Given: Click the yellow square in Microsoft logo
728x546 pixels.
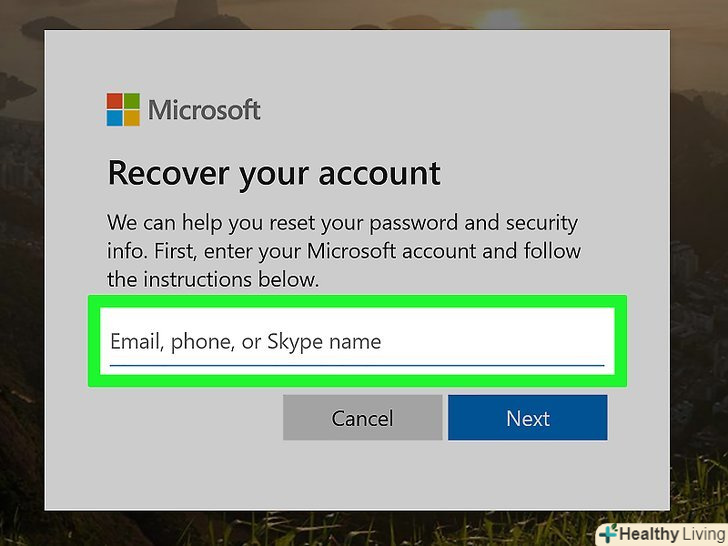Looking at the screenshot, I should coord(132,118).
